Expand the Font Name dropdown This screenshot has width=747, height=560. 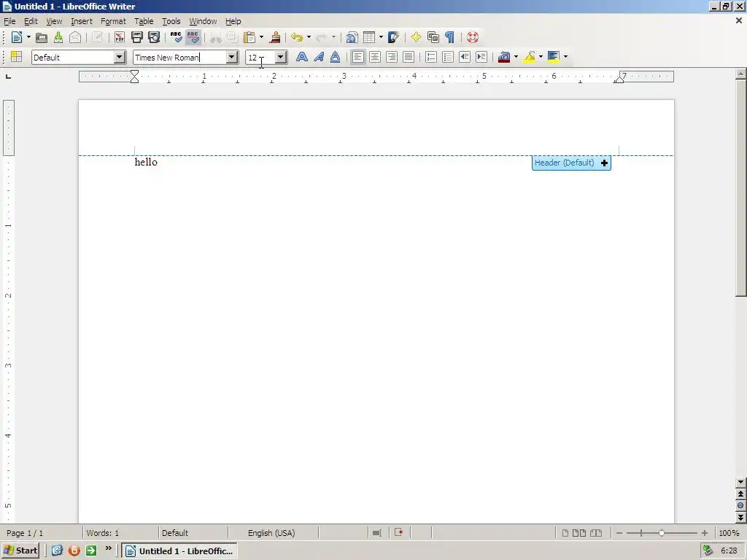[x=232, y=57]
